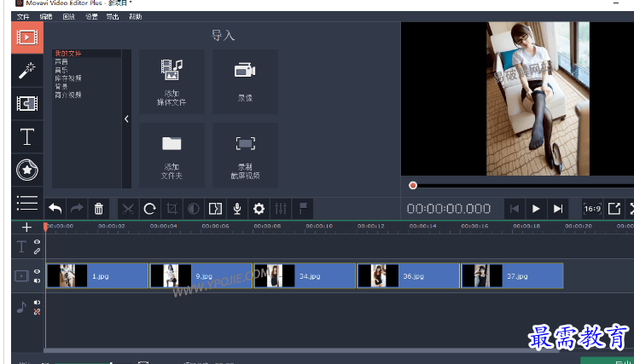Open Clip properties gear icon
The image size is (634, 364).
point(259,209)
